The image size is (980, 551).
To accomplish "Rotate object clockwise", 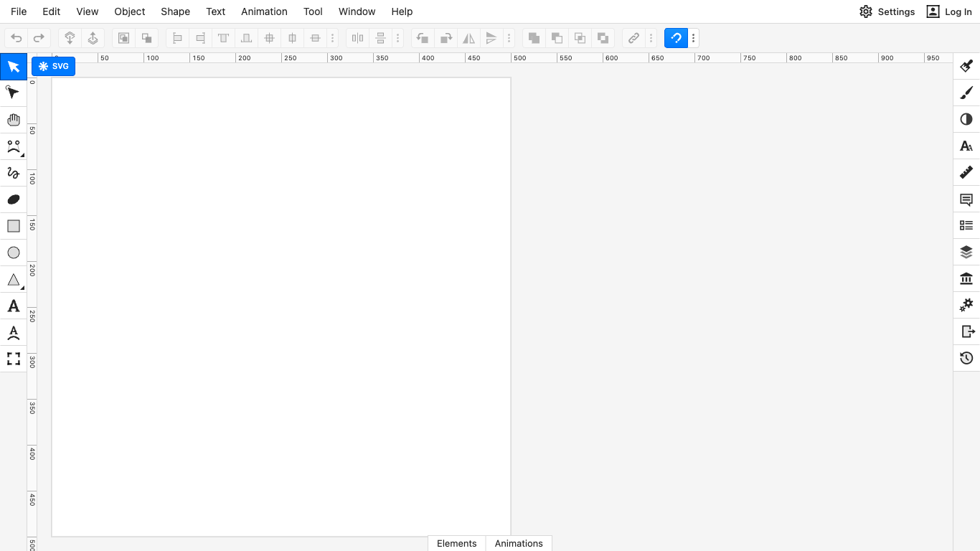I will pyautogui.click(x=446, y=38).
